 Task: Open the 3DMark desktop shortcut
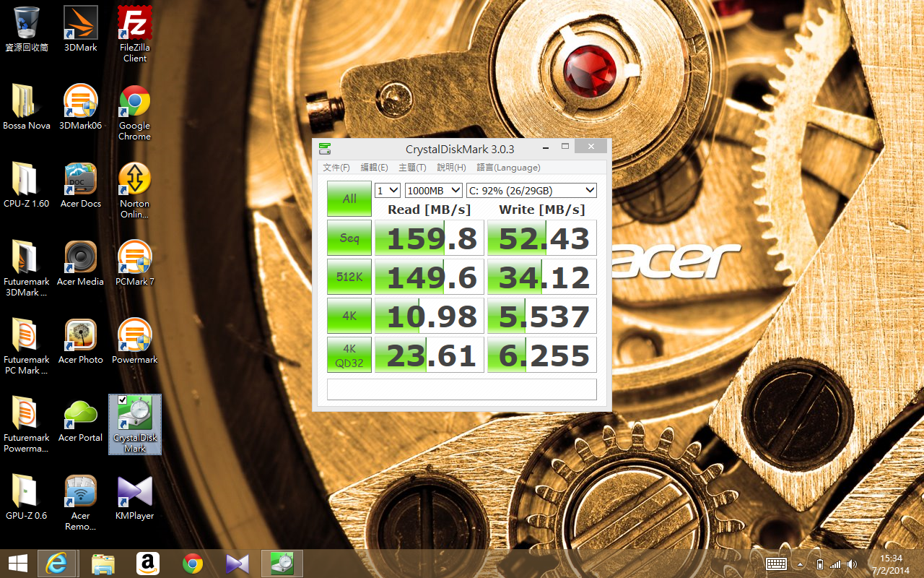(x=81, y=29)
